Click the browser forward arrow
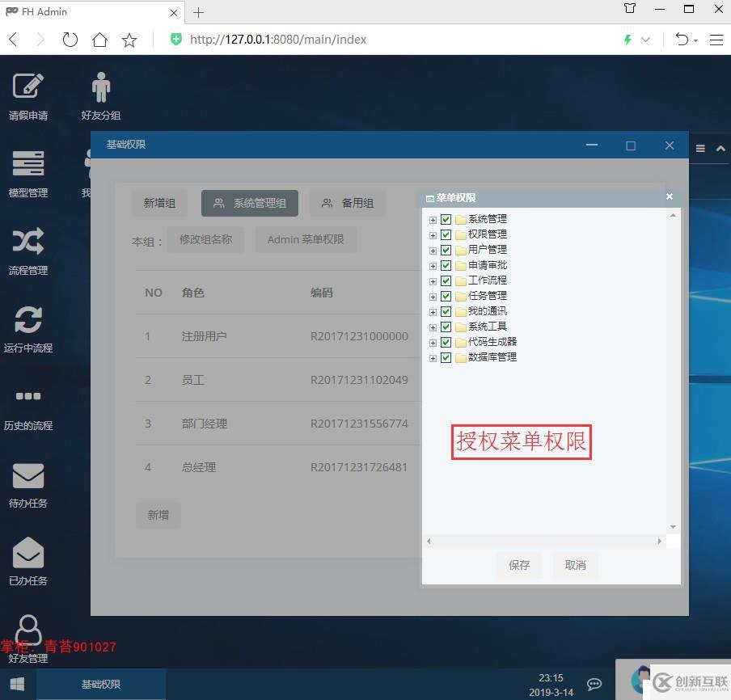 40,40
